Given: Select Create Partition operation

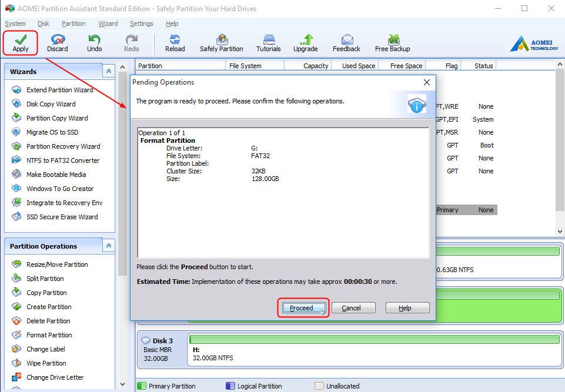Looking at the screenshot, I should (x=42, y=307).
